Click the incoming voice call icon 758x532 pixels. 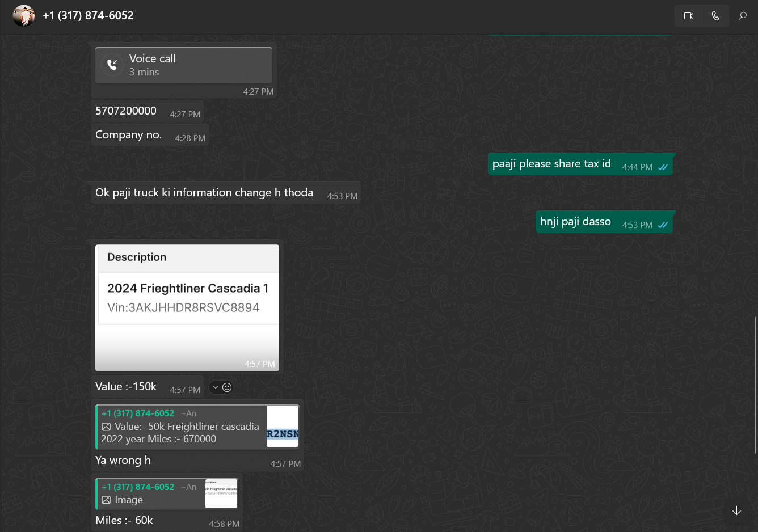point(112,65)
